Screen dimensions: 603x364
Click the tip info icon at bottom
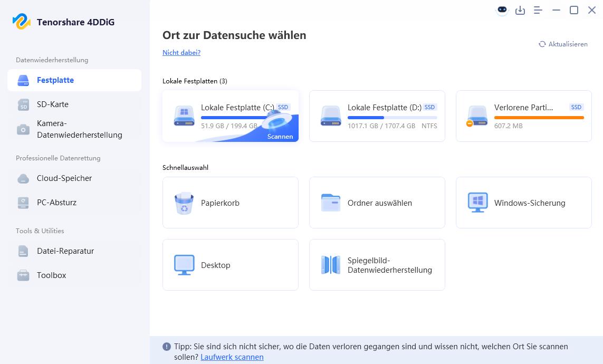click(167, 347)
